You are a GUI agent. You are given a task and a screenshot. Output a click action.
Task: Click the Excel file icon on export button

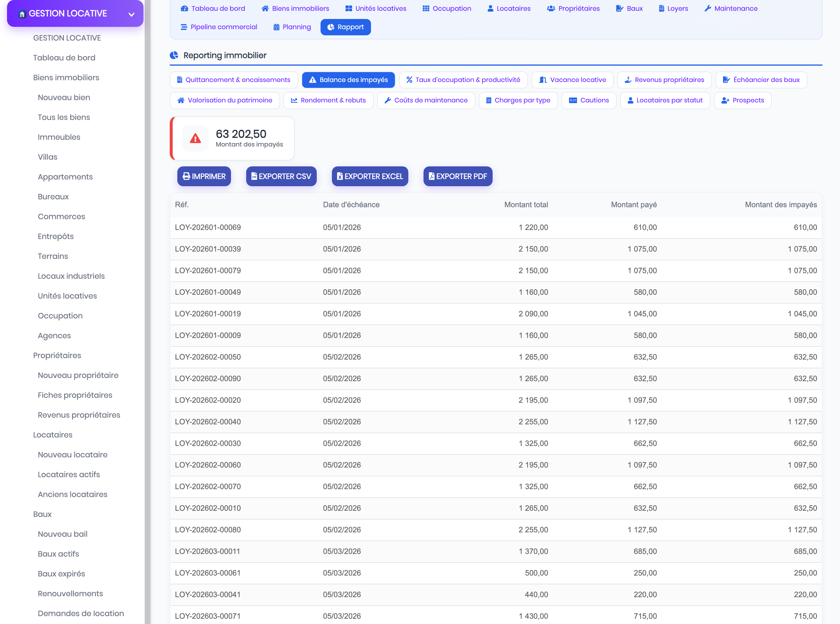tap(339, 176)
